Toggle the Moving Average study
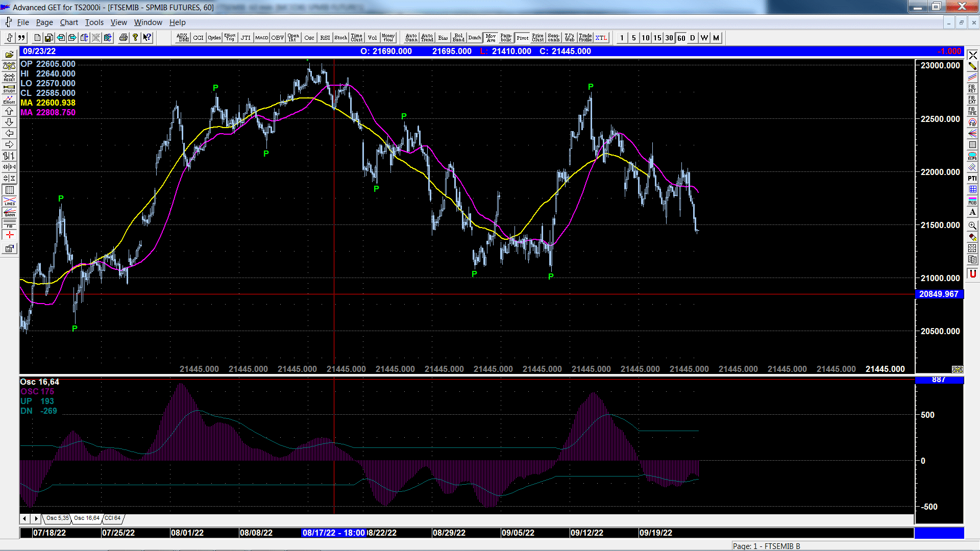The height and width of the screenshot is (551, 980). click(491, 38)
